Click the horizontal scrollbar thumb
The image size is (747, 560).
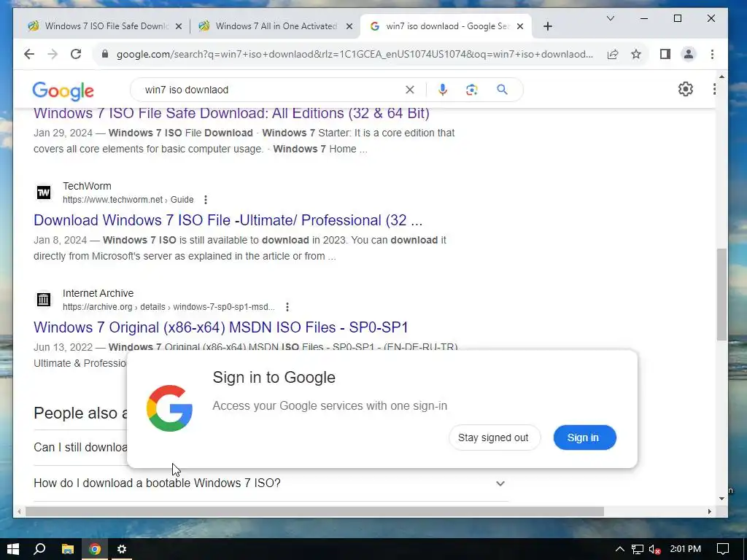(x=314, y=511)
